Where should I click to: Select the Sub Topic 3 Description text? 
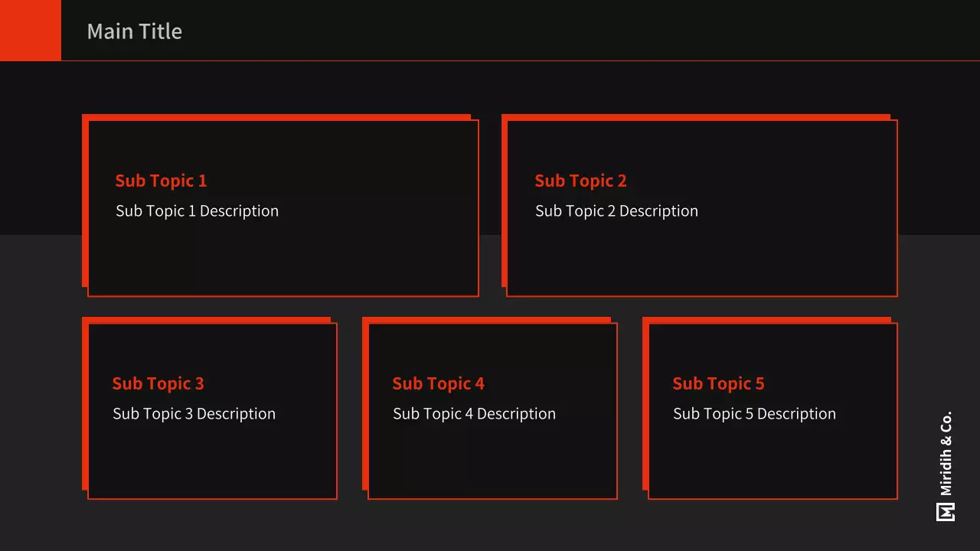point(194,414)
